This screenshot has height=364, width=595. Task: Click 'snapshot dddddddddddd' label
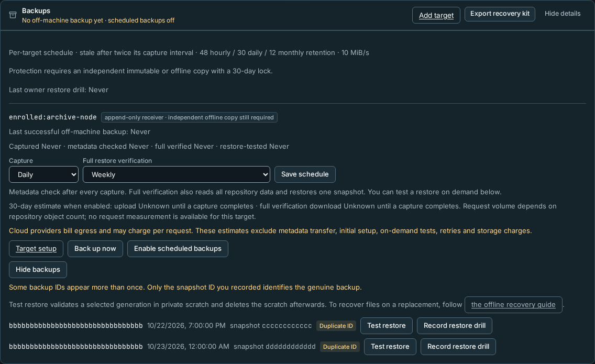[x=275, y=347]
